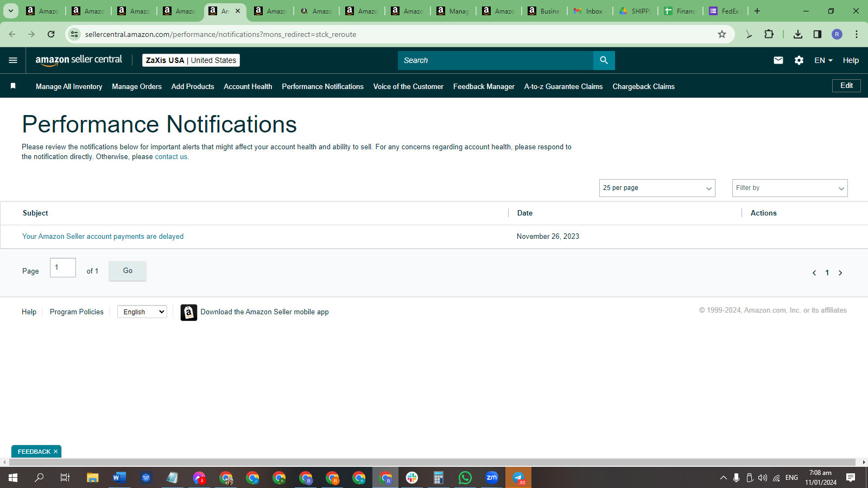Go to next page arrow in pagination
Screen dimensions: 868x488
840,273
